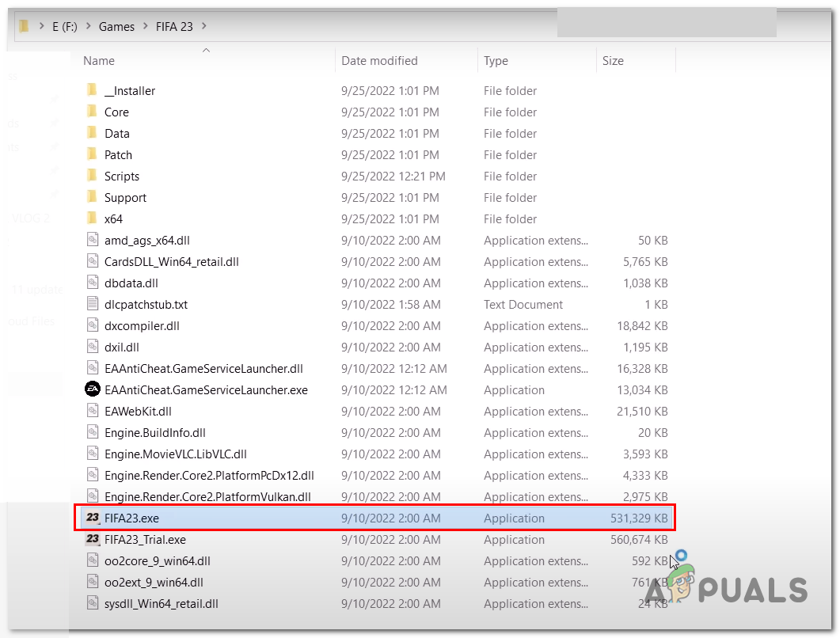Click the Core folder icon

point(92,112)
